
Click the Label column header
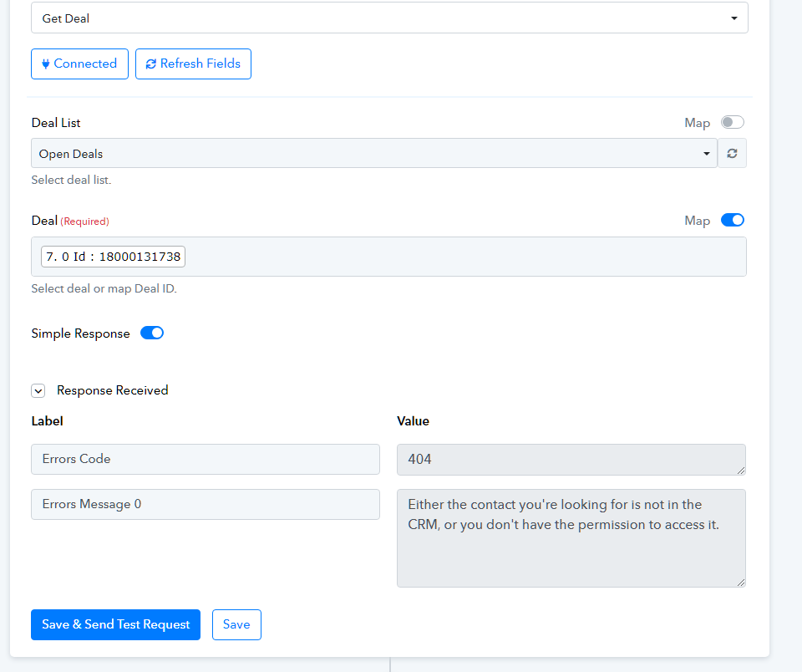(47, 421)
